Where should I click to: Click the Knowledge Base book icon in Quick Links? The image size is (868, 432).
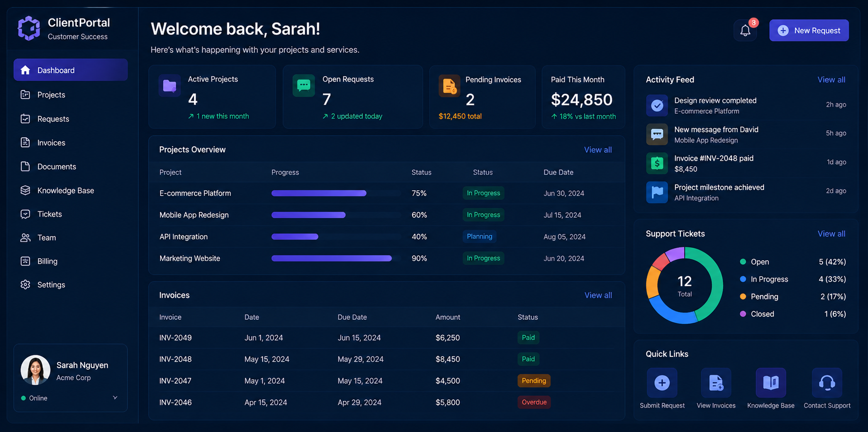[771, 383]
